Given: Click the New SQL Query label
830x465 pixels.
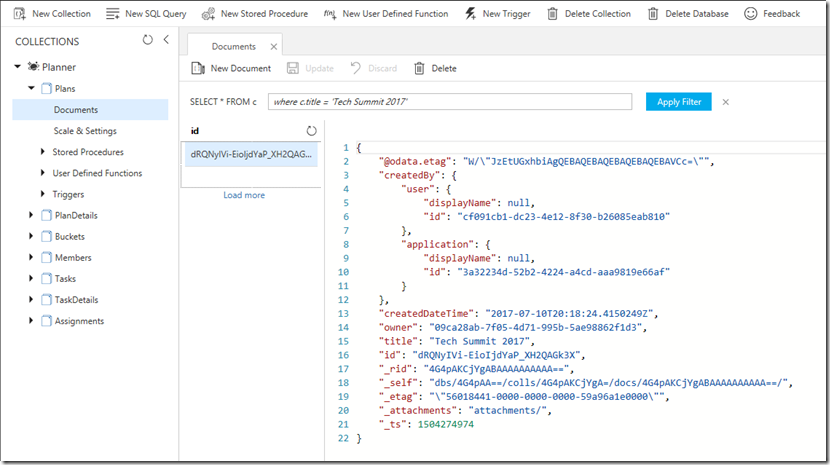Looking at the screenshot, I should (156, 14).
